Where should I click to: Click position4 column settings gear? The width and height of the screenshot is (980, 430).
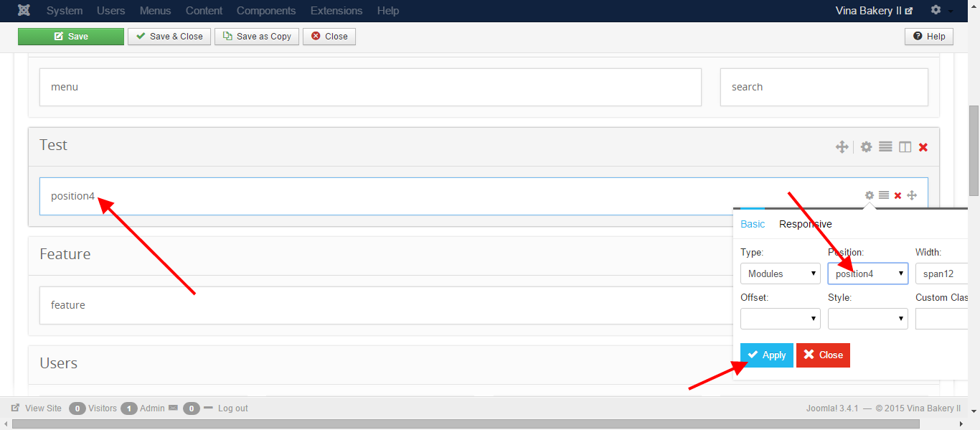click(x=870, y=195)
